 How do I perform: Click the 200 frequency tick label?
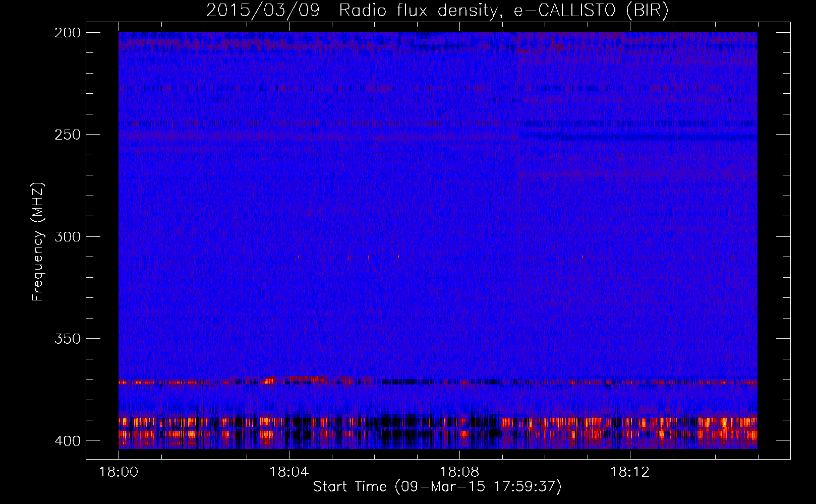click(68, 33)
